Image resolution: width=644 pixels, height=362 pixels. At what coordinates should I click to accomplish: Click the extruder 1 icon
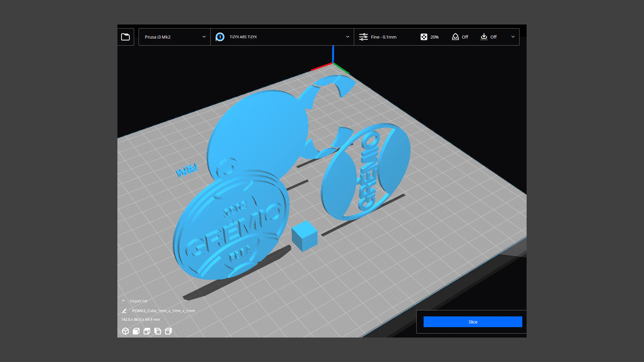[x=220, y=37]
